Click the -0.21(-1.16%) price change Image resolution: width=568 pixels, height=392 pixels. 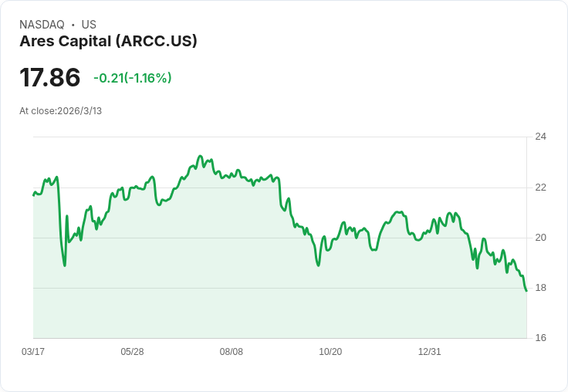tap(132, 78)
